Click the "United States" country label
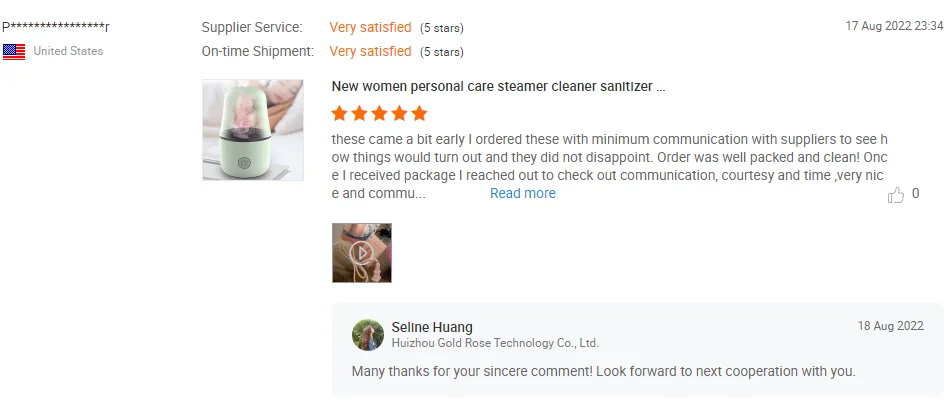952x406 pixels. (68, 51)
